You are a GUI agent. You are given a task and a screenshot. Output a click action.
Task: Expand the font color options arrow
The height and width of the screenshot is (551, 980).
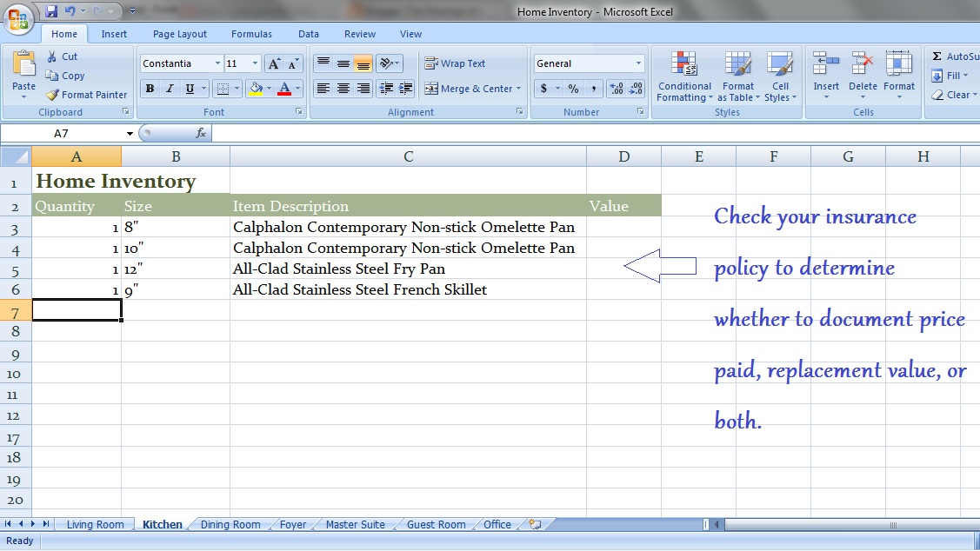[x=297, y=89]
